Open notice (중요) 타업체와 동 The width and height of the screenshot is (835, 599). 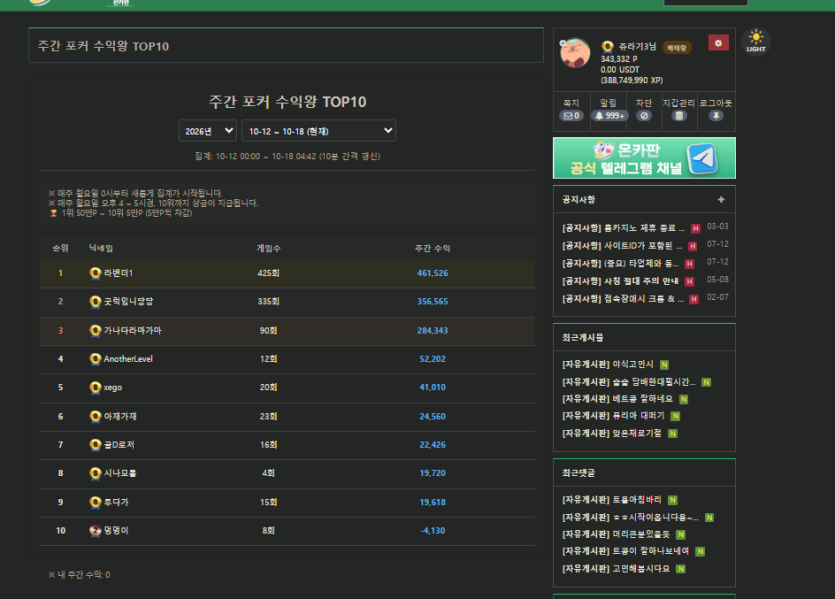[621, 263]
